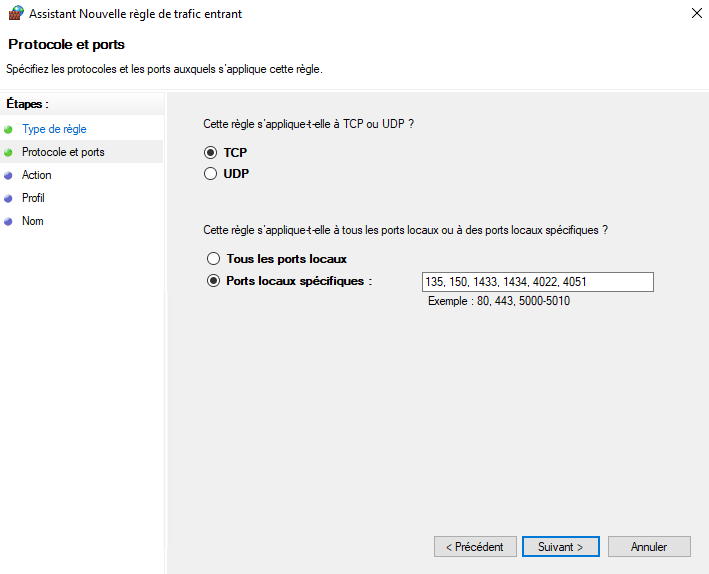Click blue bullet beside Profil step
709x574 pixels.
point(8,198)
